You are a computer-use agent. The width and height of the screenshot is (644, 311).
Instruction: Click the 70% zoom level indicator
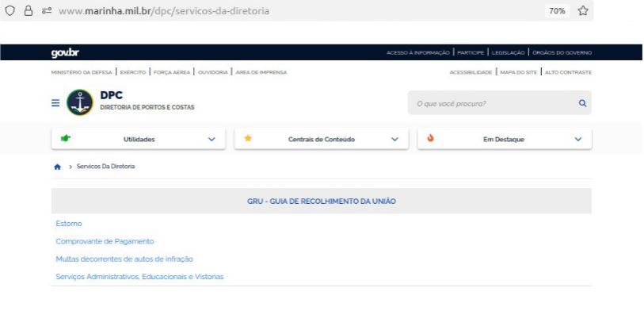tap(557, 11)
